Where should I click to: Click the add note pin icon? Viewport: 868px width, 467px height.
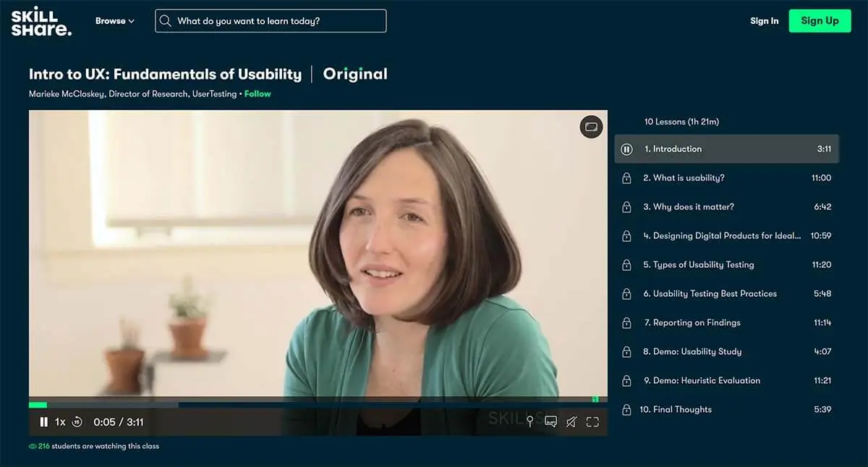[530, 422]
